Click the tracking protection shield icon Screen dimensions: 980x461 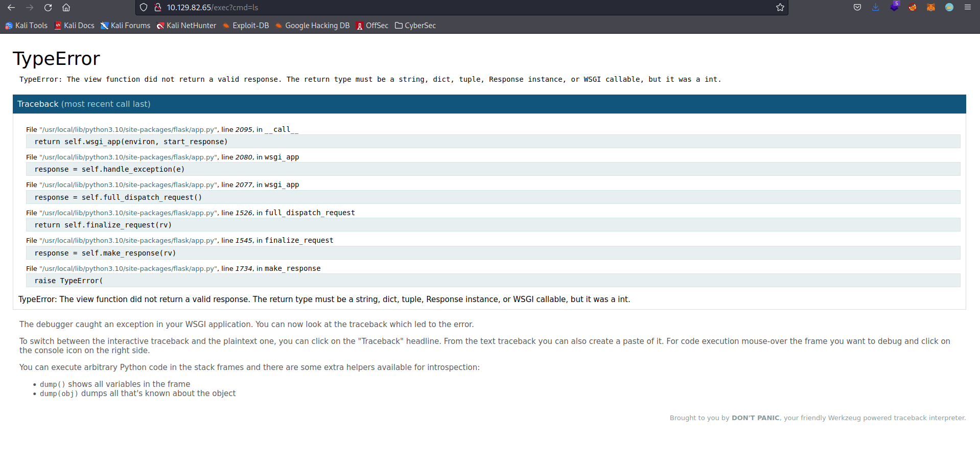tap(144, 8)
